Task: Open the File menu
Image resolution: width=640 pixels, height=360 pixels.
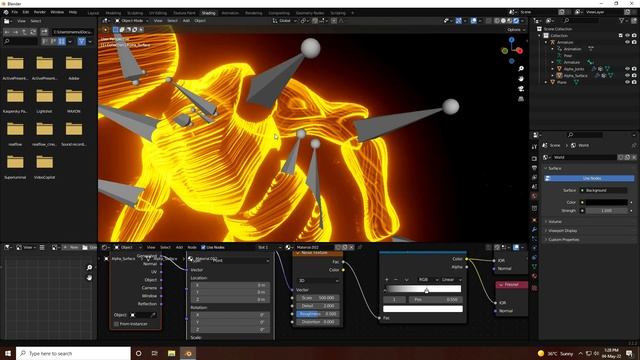Action: coord(15,12)
